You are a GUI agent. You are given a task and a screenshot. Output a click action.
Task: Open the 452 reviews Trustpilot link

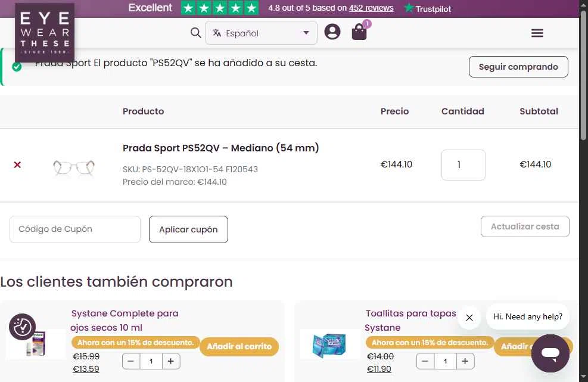371,8
